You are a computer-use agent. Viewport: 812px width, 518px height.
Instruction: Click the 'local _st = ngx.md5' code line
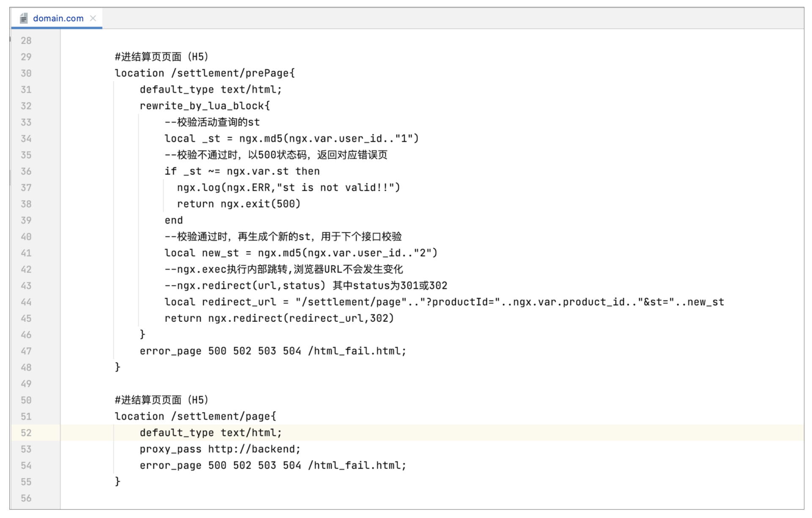click(x=291, y=139)
